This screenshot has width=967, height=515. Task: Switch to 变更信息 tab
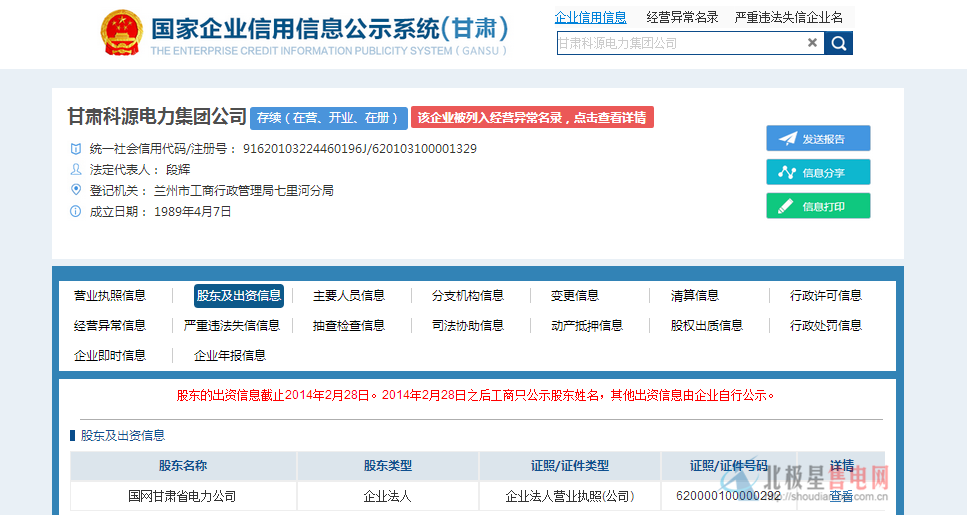574,296
